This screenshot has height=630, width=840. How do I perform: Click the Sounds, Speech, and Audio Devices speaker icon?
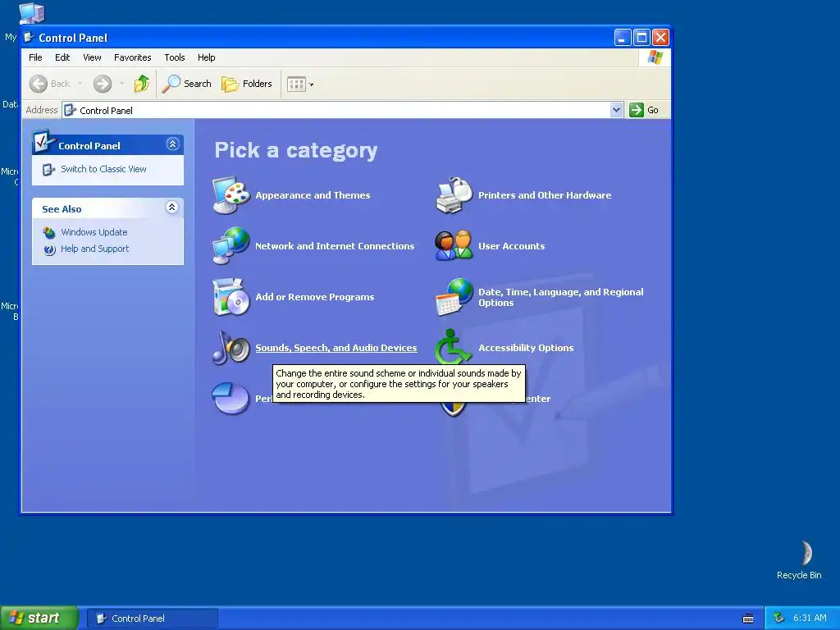coord(231,348)
